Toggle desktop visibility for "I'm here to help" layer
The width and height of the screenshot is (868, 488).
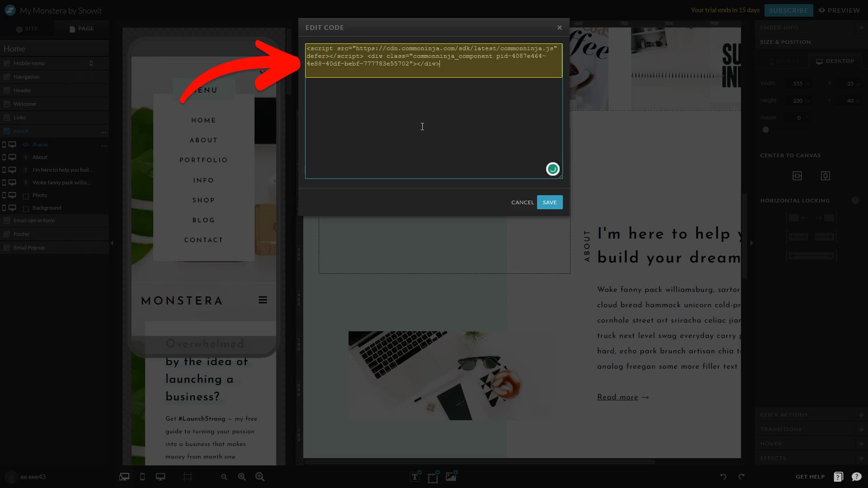click(x=12, y=170)
